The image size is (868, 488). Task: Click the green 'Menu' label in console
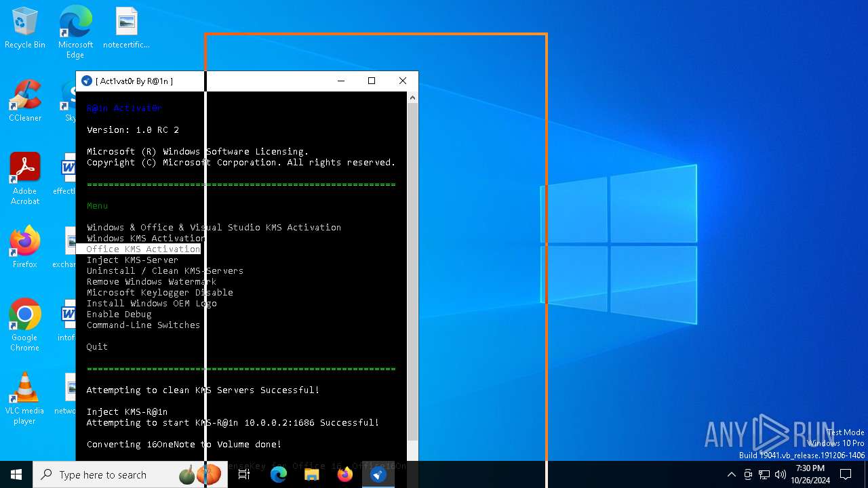pos(97,205)
